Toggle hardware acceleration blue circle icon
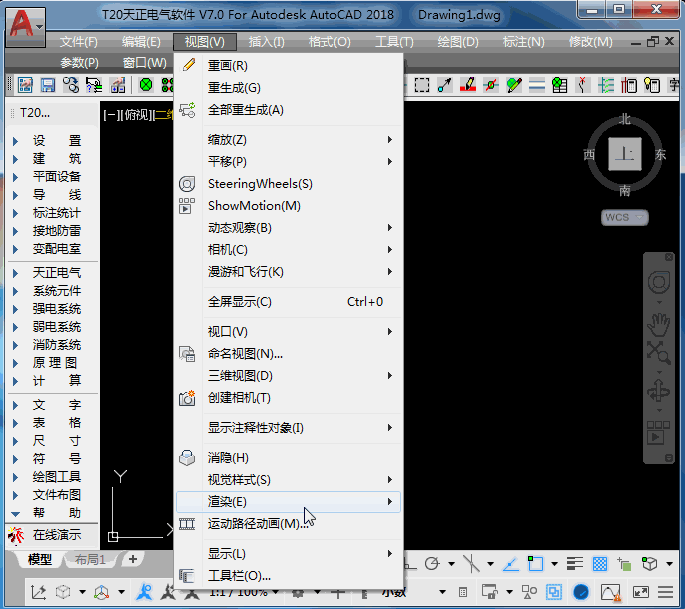The height and width of the screenshot is (609, 685). [x=581, y=592]
